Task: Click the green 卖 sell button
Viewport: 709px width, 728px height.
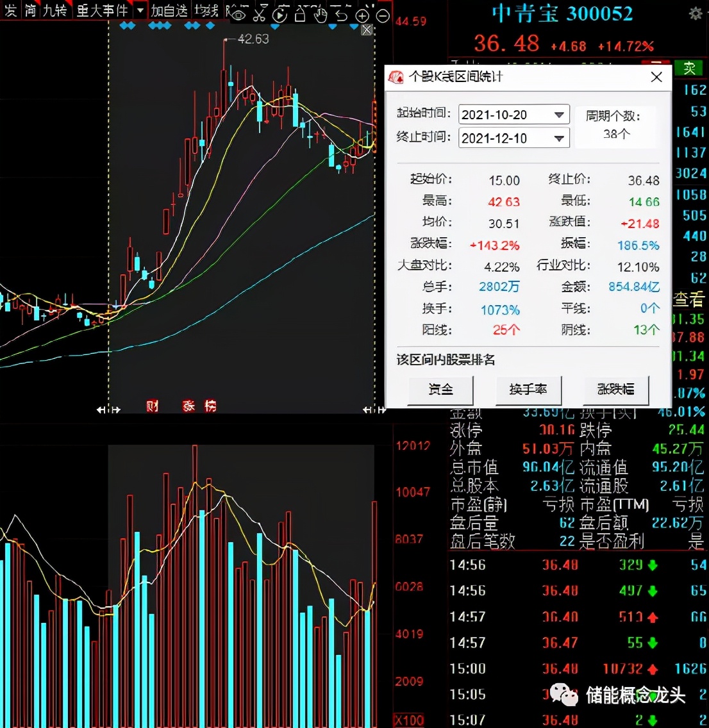Action: tap(689, 68)
